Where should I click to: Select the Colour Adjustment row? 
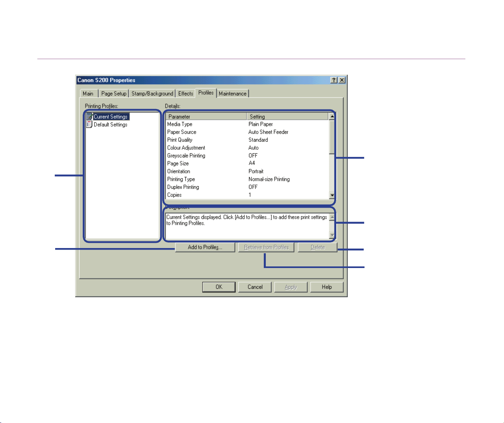click(x=247, y=148)
